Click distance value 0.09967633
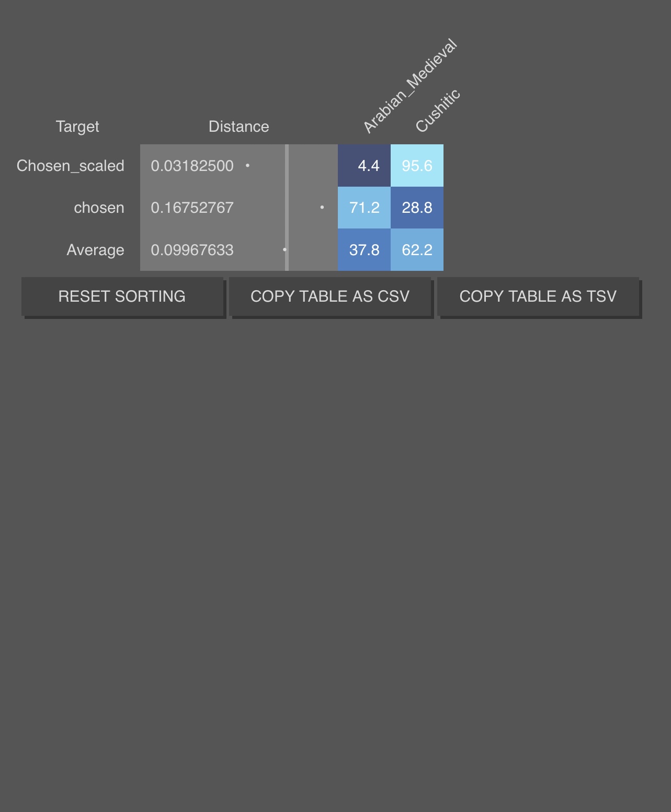 (192, 250)
